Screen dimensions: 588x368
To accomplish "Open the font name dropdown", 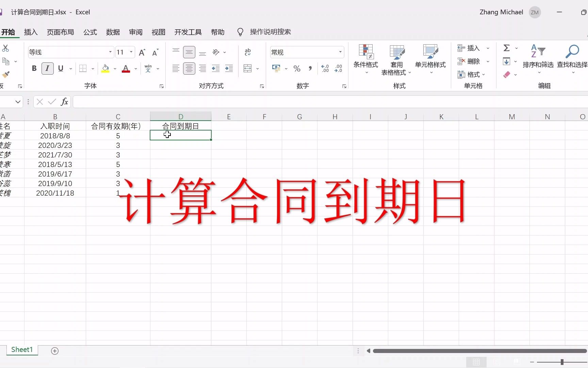I will [110, 52].
